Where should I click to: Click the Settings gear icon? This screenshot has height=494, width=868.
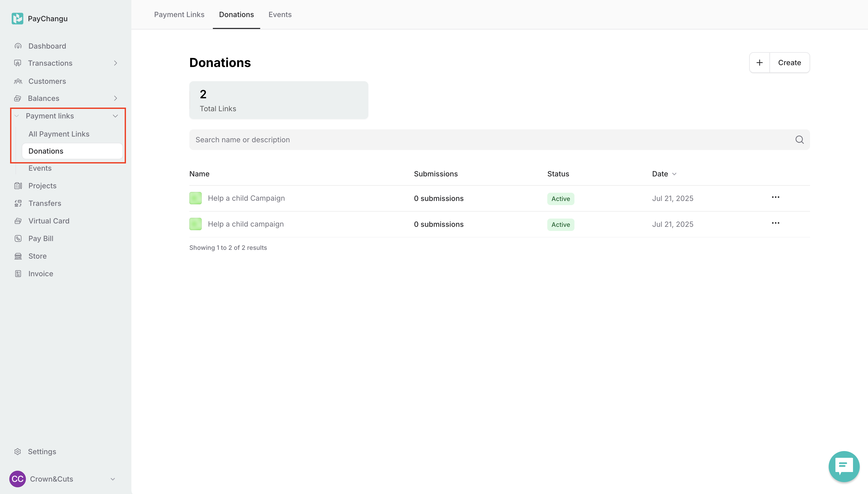[x=18, y=452]
